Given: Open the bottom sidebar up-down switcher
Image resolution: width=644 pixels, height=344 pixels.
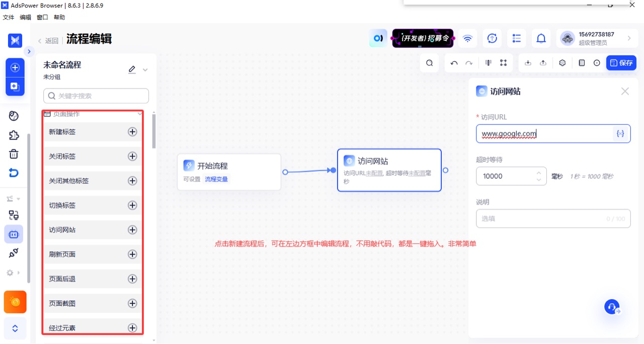Looking at the screenshot, I should (x=15, y=328).
